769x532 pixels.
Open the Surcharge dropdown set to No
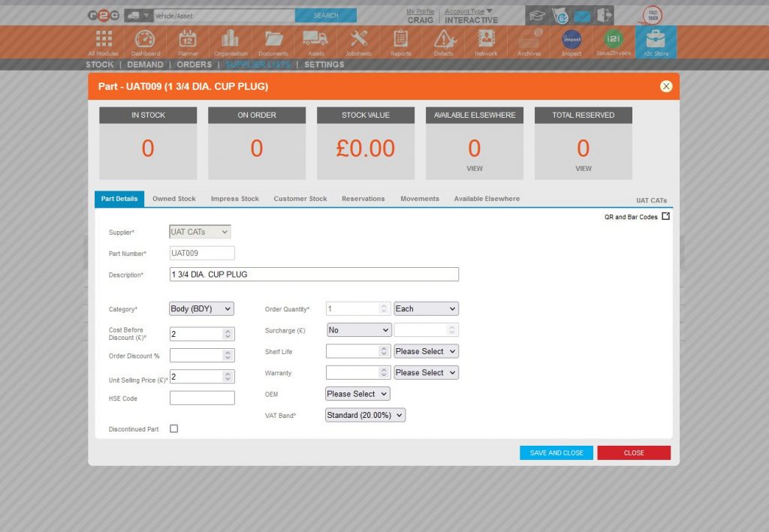click(358, 329)
